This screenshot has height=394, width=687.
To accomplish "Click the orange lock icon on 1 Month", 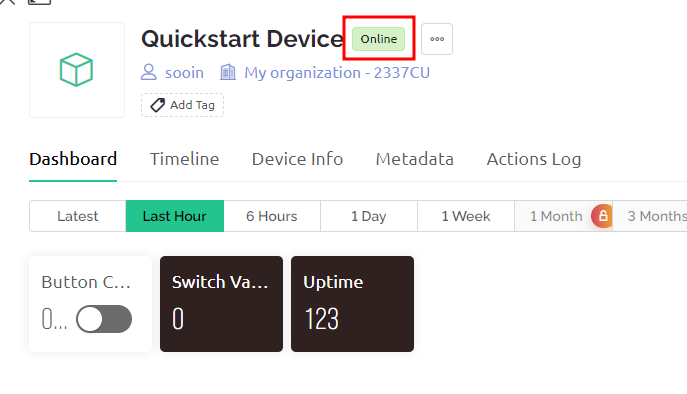I will coord(602,216).
